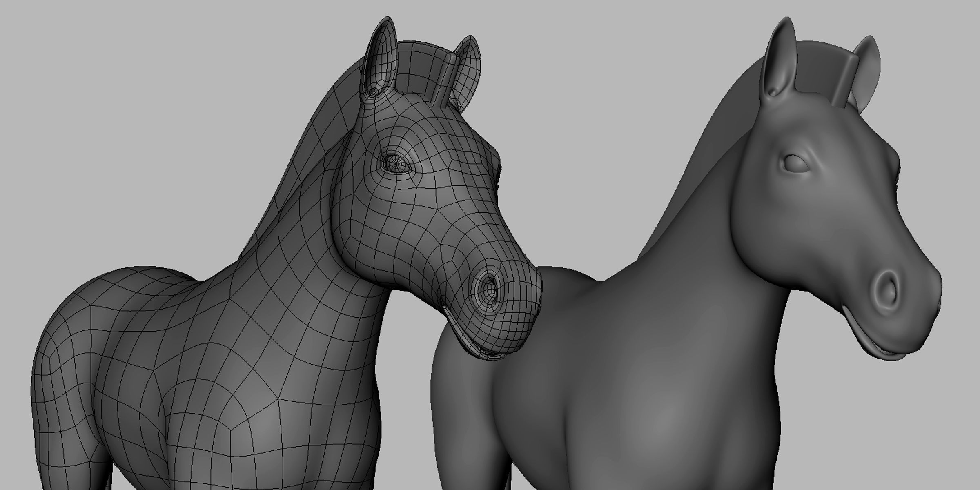Click the empty gray viewport background

[122, 122]
